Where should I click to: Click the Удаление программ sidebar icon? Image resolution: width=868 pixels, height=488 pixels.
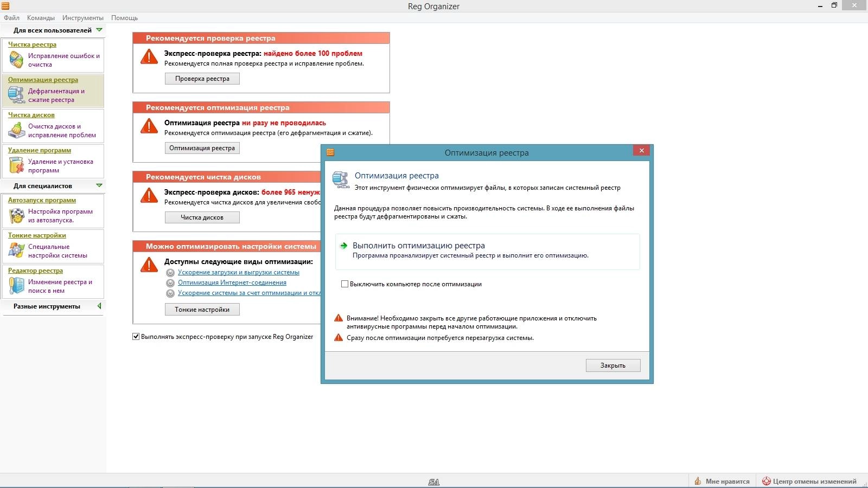point(16,165)
